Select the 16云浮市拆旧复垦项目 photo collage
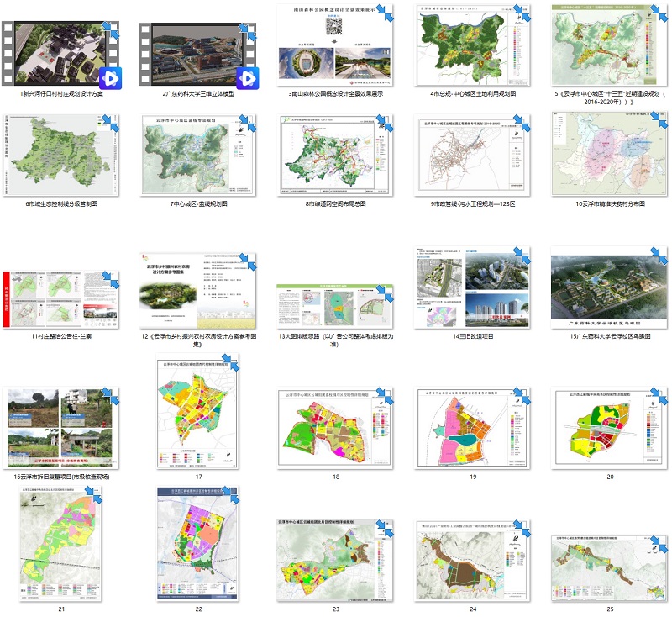Image resolution: width=672 pixels, height=617 pixels. (61, 427)
